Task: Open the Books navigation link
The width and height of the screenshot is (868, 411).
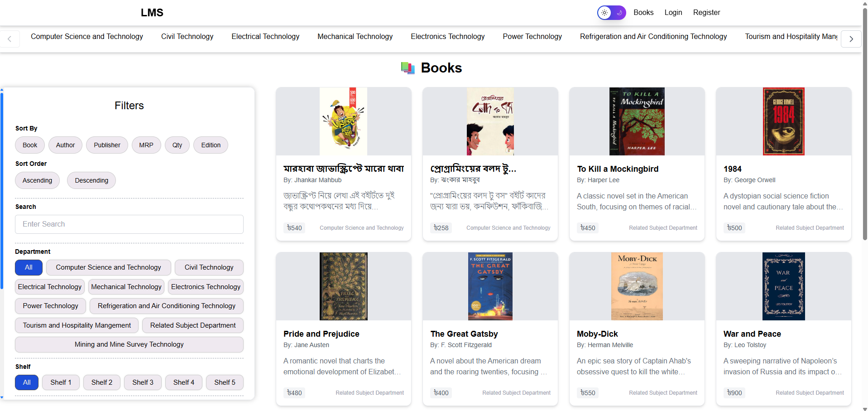Action: click(643, 13)
